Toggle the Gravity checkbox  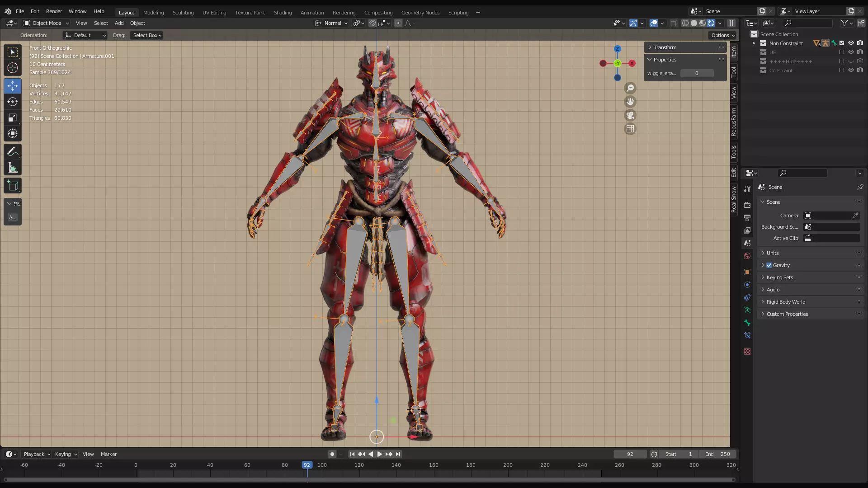769,265
